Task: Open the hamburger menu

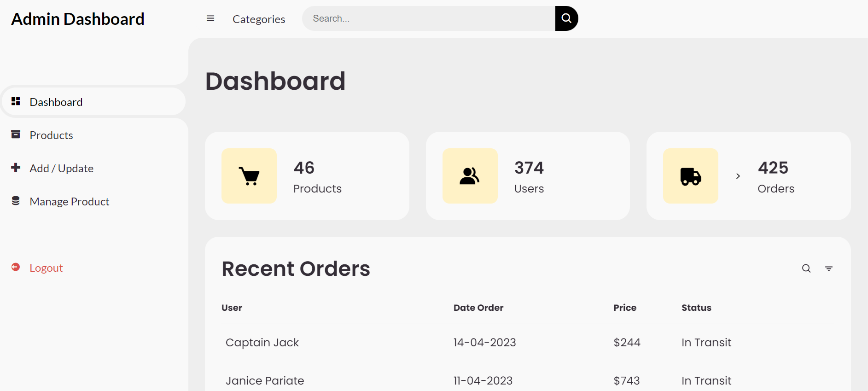Action: coord(210,18)
